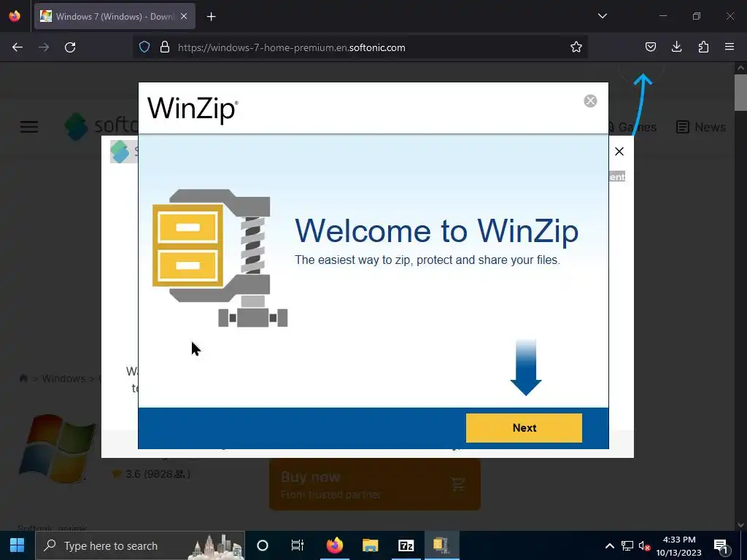Close the WinZip installer dialog

[590, 101]
